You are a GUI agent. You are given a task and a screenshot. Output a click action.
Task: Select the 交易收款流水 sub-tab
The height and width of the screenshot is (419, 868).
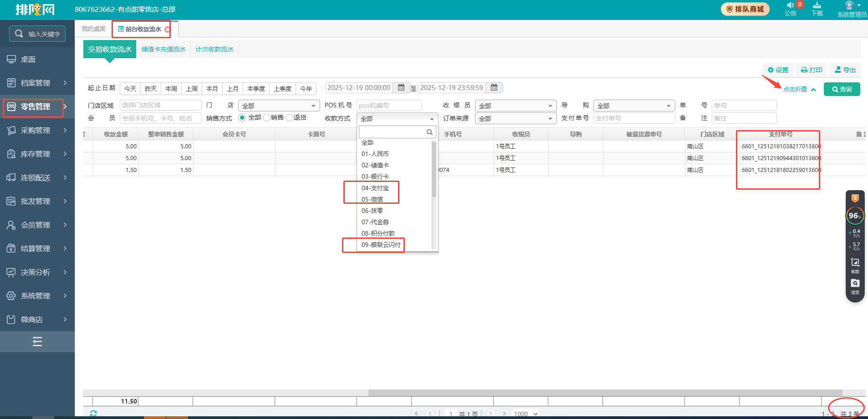pyautogui.click(x=110, y=49)
